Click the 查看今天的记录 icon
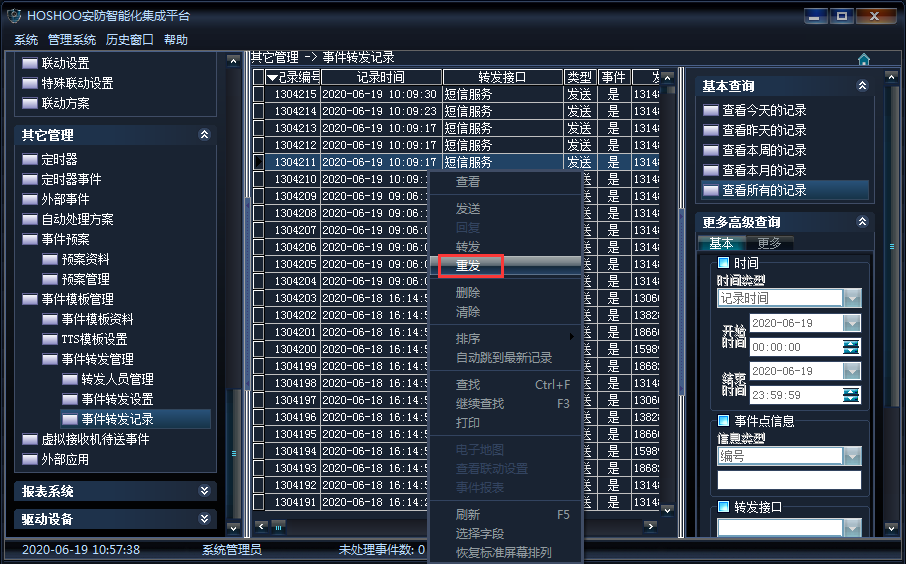 [x=711, y=111]
